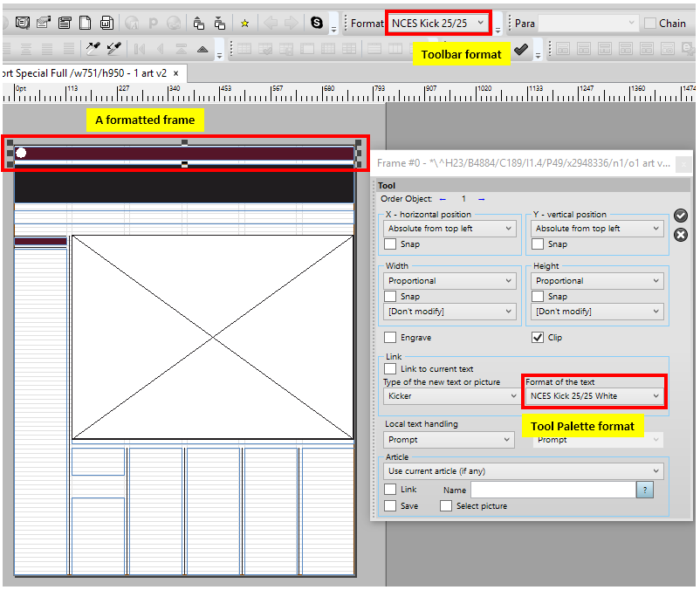The height and width of the screenshot is (590, 700).
Task: Click the back arrow toolbar icon
Action: tap(270, 23)
